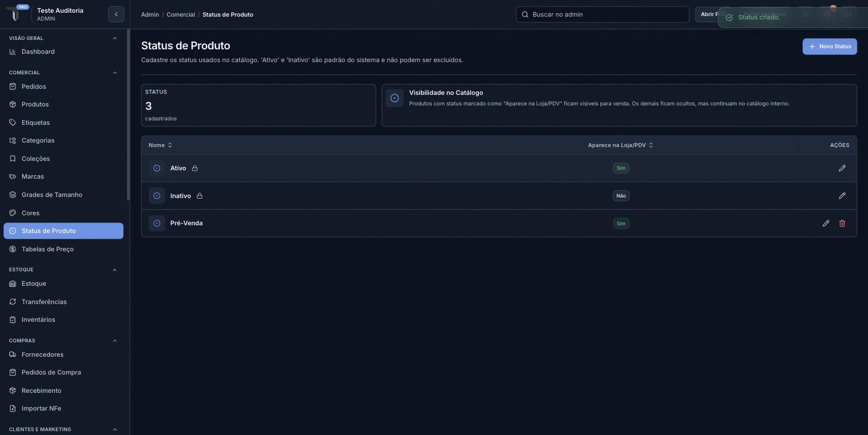Click the magnifier icon in search bar
Viewport: 868px width, 435px height.
525,14
